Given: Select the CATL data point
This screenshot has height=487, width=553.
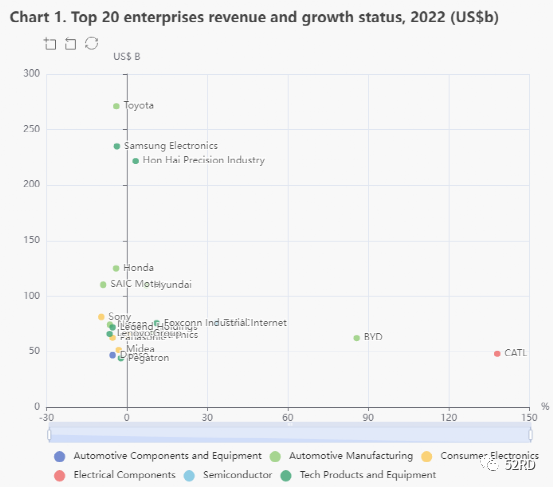Looking at the screenshot, I should 497,353.
